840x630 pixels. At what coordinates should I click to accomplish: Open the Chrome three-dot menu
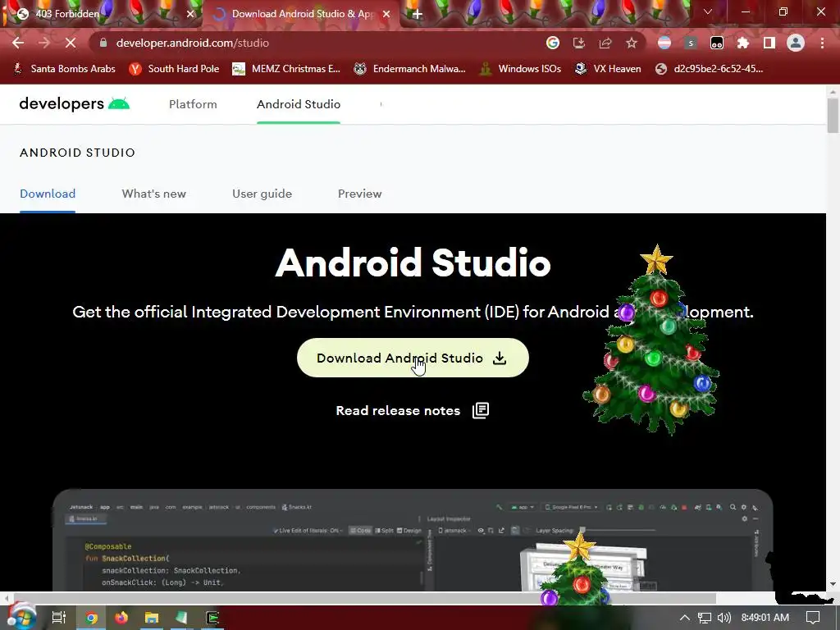[x=822, y=43]
